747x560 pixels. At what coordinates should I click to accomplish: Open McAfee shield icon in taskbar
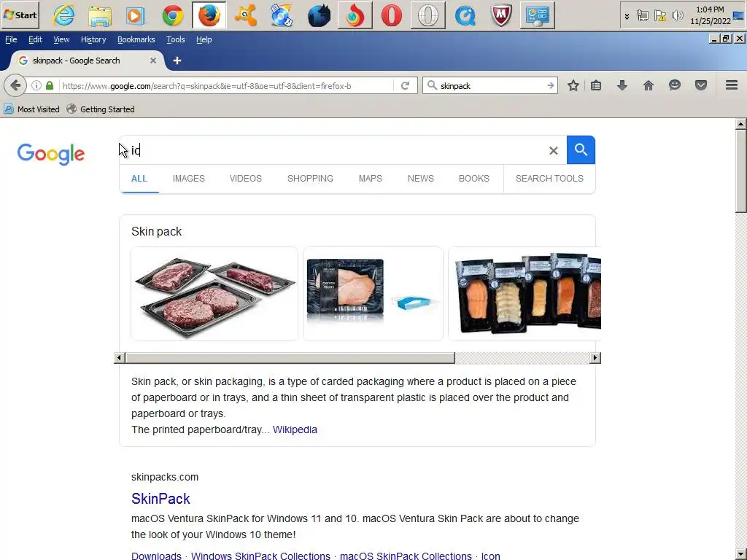(x=501, y=15)
